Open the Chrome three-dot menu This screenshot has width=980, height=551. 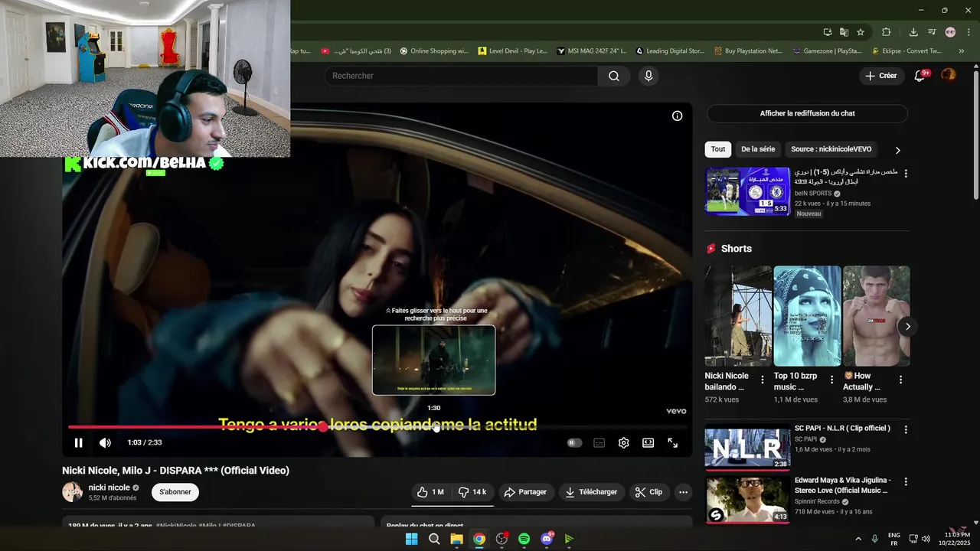(x=968, y=32)
